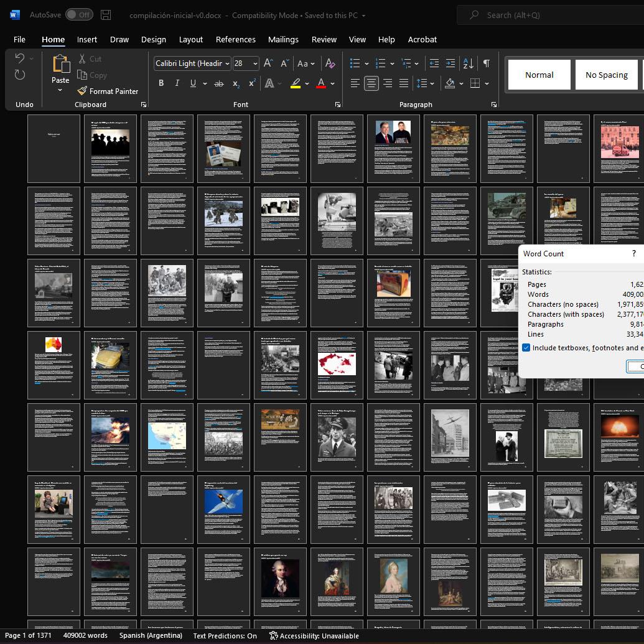
Task: Click the Cut button
Action: (90, 58)
